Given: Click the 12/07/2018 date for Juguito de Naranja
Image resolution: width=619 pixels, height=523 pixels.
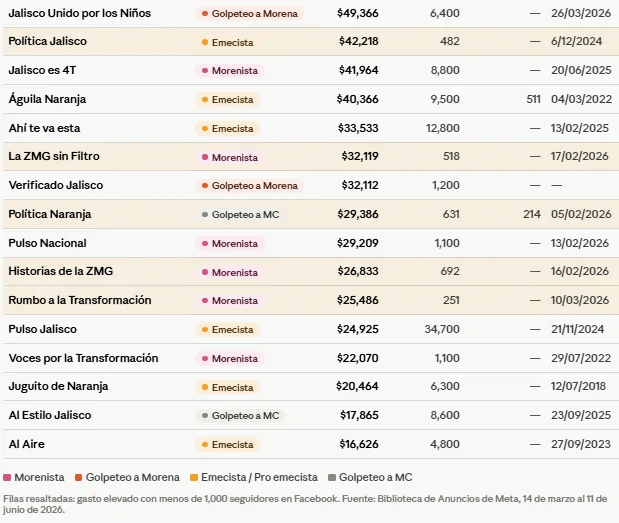Looking at the screenshot, I should pyautogui.click(x=578, y=386).
